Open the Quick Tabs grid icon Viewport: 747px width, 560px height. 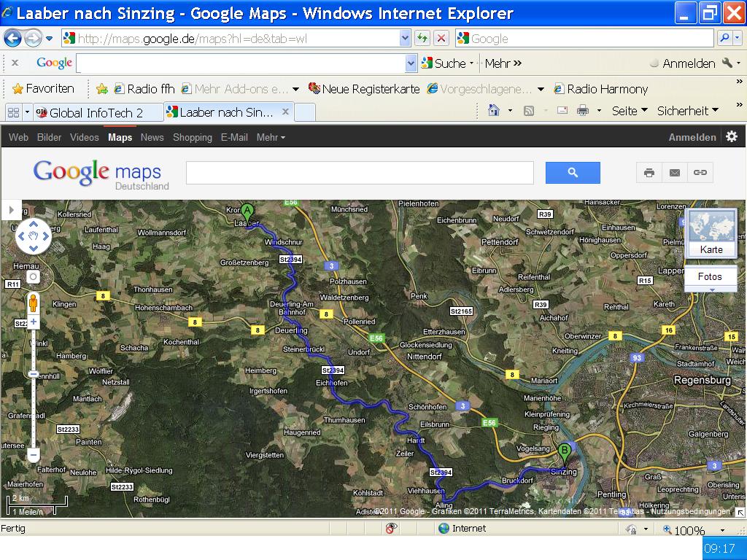(13, 112)
